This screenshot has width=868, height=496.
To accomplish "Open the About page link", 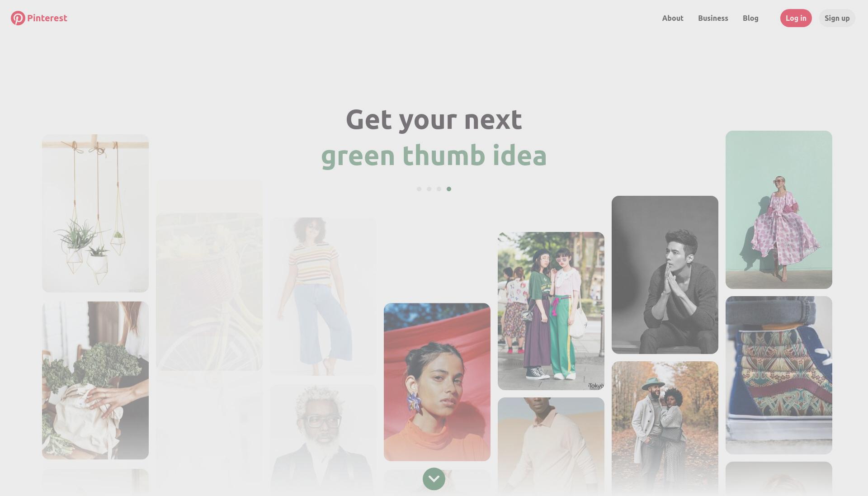I will click(x=673, y=18).
